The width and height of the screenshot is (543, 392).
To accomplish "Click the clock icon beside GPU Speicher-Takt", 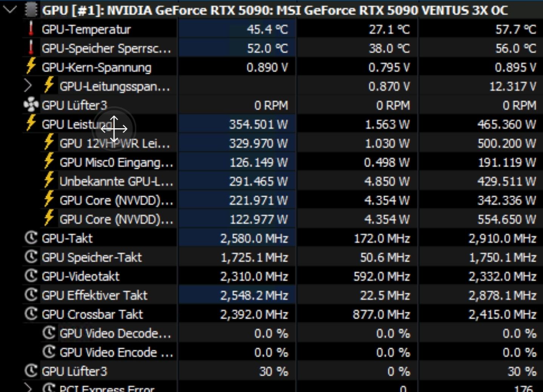I will pyautogui.click(x=31, y=257).
